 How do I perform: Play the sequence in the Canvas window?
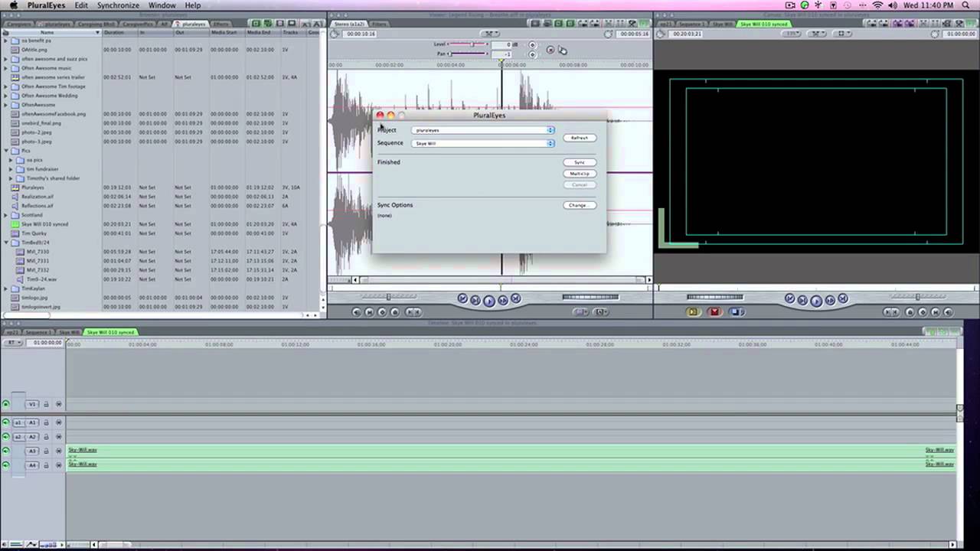click(x=816, y=301)
